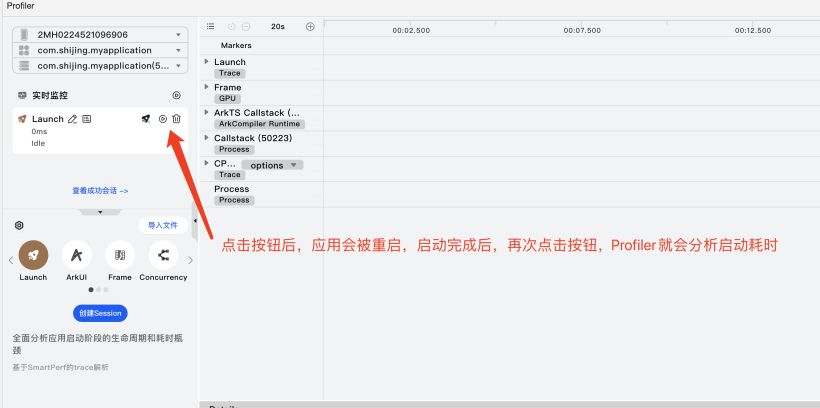The height and width of the screenshot is (408, 820).
Task: Expand the Frame GPU lane
Action: point(207,87)
